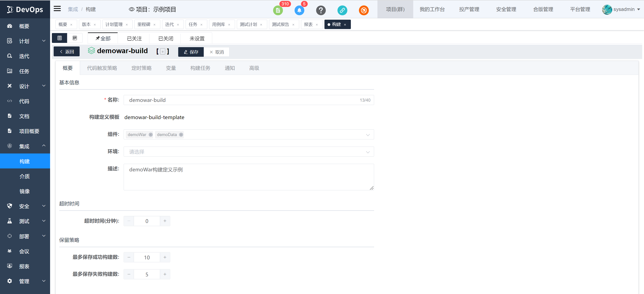Click the help question mark icon
This screenshot has height=294, width=644.
click(321, 10)
